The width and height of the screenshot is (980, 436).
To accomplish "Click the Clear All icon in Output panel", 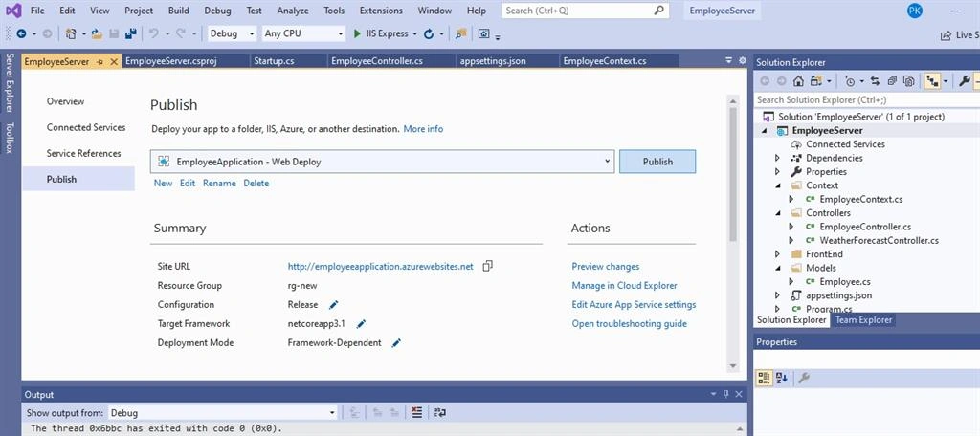I will [417, 412].
